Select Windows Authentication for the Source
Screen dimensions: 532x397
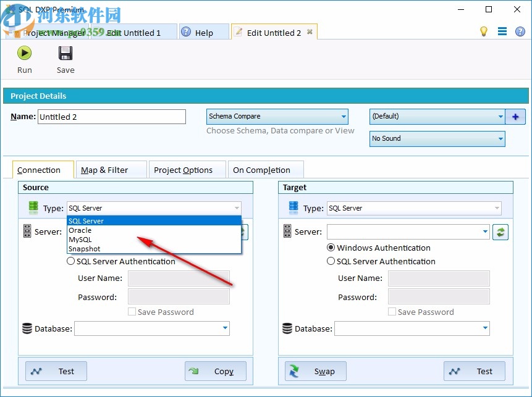point(71,248)
